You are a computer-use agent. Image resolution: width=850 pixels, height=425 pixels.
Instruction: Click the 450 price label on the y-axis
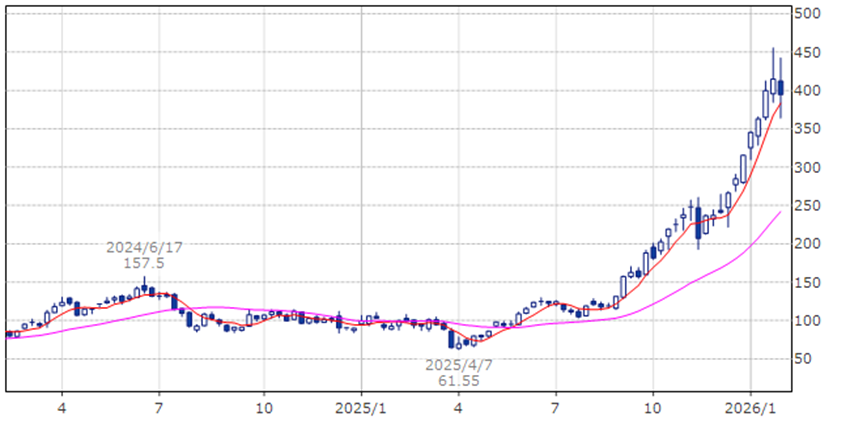[807, 53]
